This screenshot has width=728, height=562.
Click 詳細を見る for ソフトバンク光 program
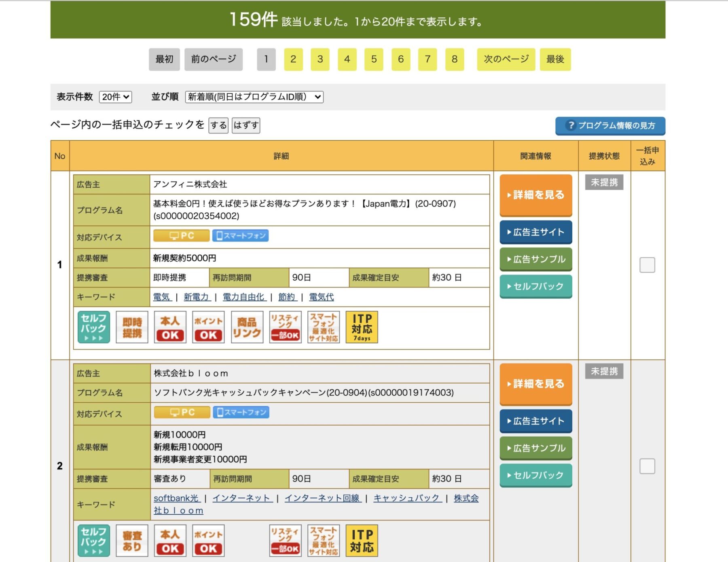[536, 384]
